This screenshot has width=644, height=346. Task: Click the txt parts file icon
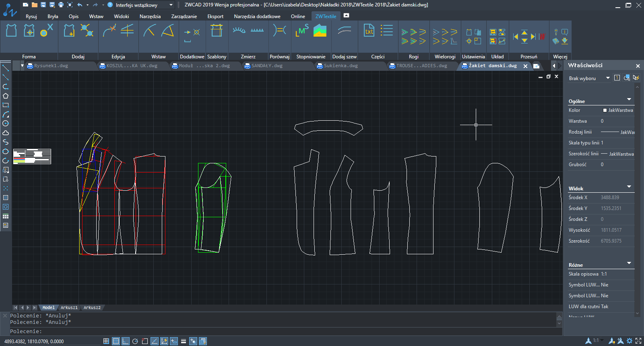pyautogui.click(x=369, y=31)
